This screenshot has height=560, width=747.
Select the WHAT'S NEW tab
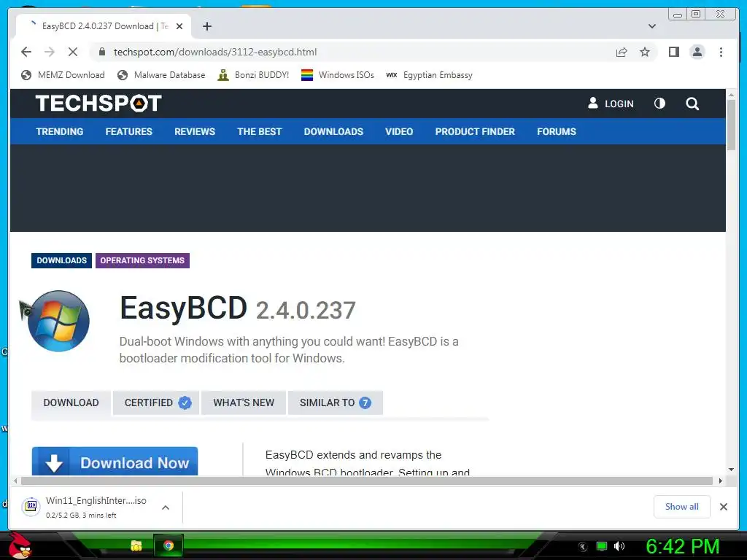[x=244, y=402]
